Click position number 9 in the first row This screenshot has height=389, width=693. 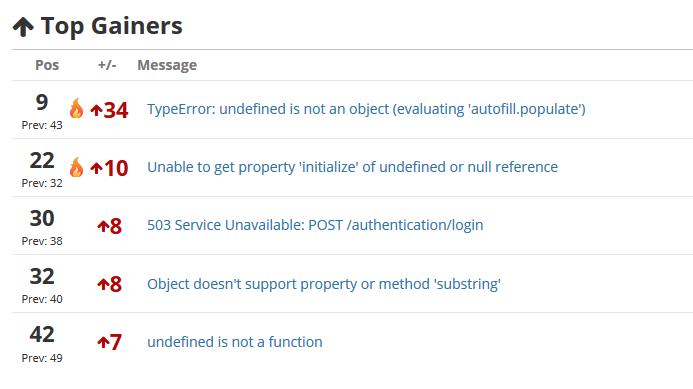pos(42,103)
